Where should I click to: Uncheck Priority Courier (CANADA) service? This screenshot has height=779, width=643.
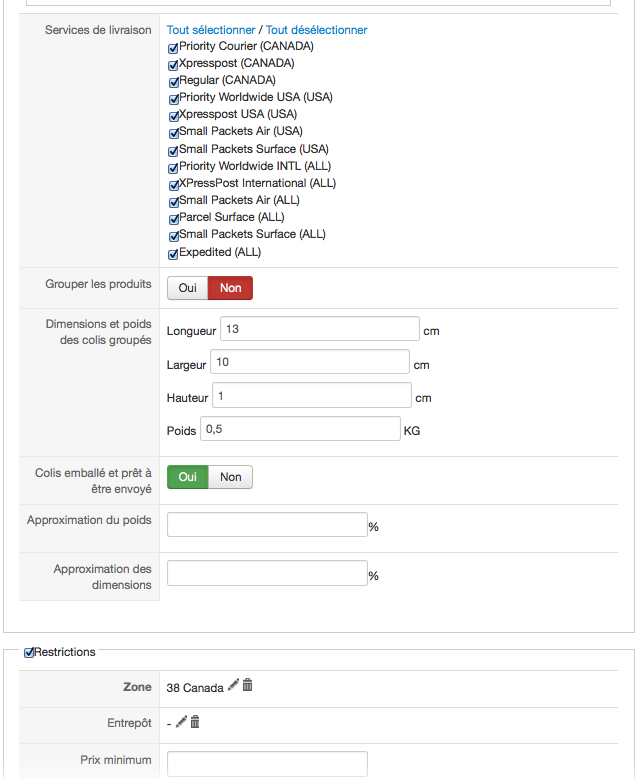click(x=173, y=48)
